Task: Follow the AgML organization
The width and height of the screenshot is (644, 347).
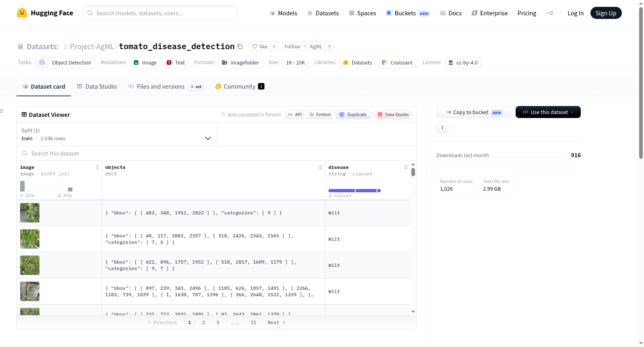Action: point(303,46)
